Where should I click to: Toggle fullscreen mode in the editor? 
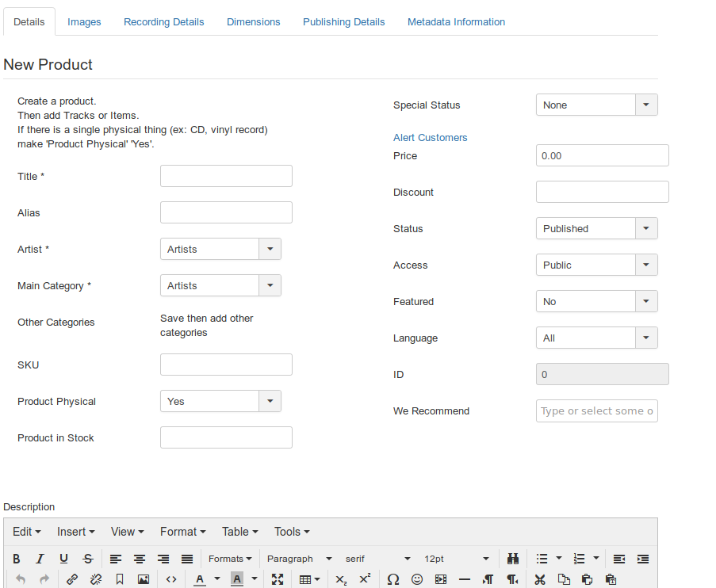tap(277, 579)
